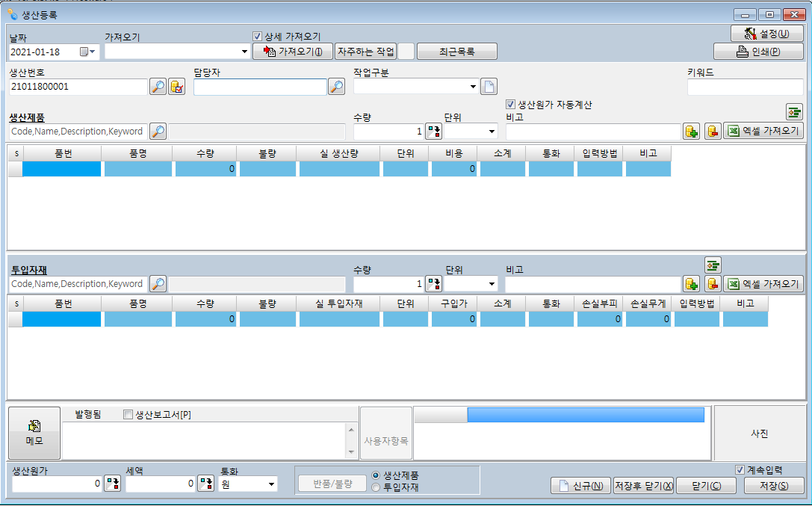The image size is (812, 506).
Task: Click 생산등록 window title icon
Action: pyautogui.click(x=13, y=14)
